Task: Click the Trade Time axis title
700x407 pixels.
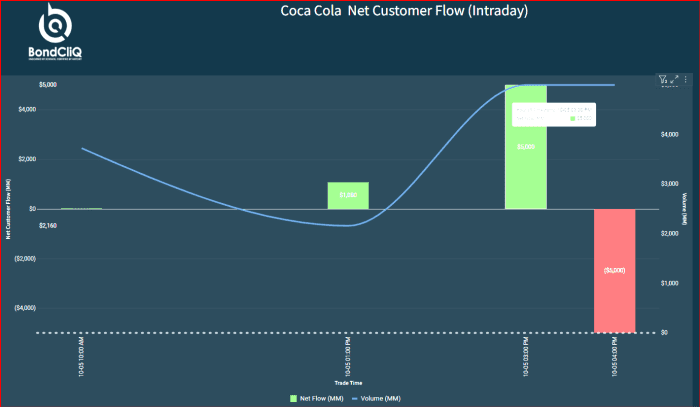Action: pos(348,383)
